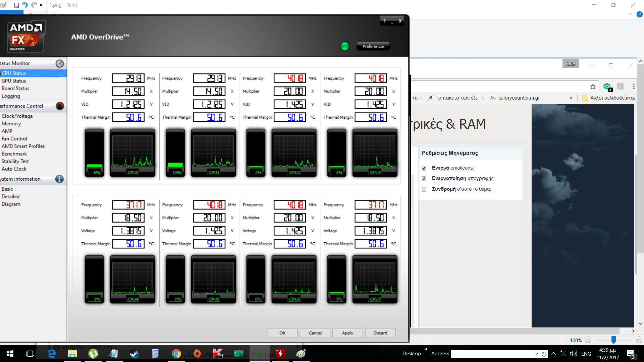644x362 pixels.
Task: Click the Status Monitor gauge icon
Action: tap(60, 63)
